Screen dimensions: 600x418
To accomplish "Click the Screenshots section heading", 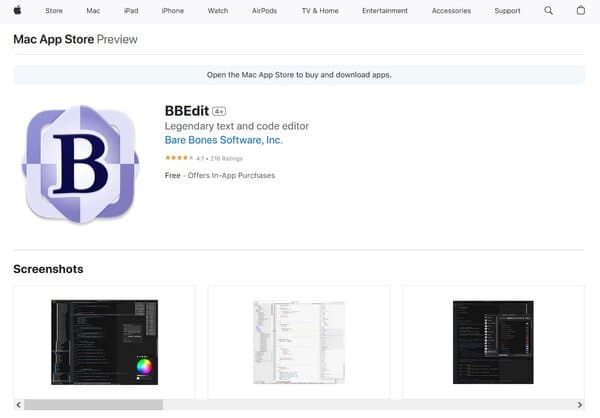I will click(x=48, y=269).
